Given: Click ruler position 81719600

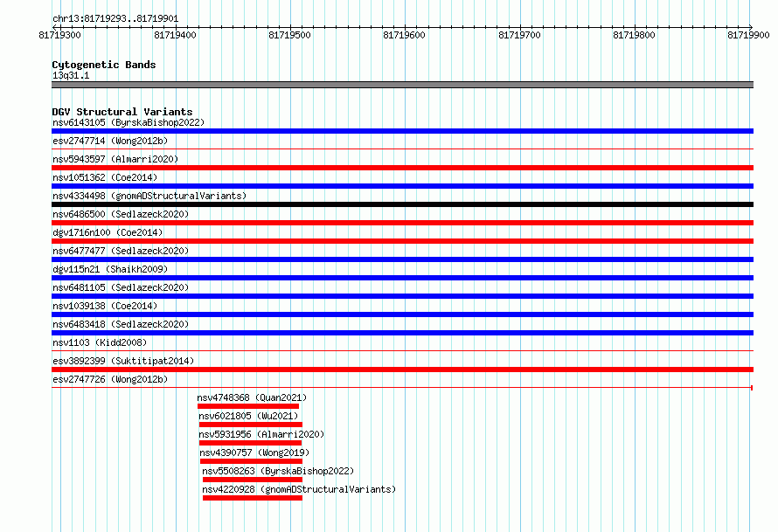Looking at the screenshot, I should (405, 35).
